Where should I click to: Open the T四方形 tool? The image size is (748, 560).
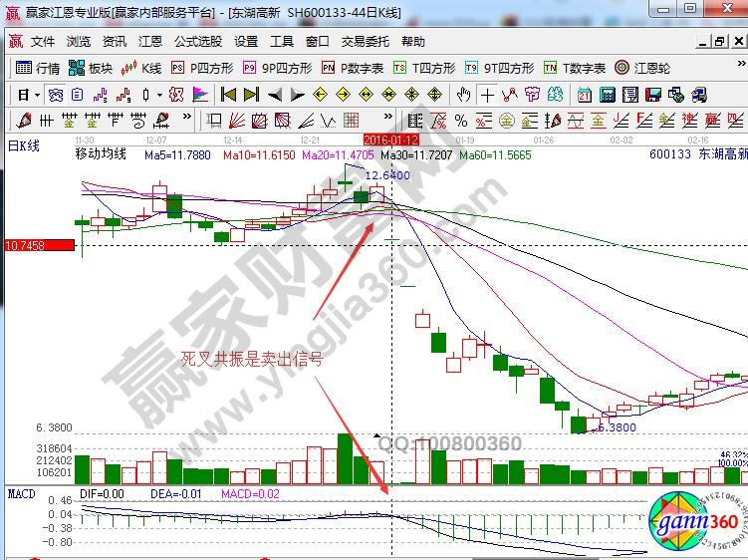coord(424,69)
